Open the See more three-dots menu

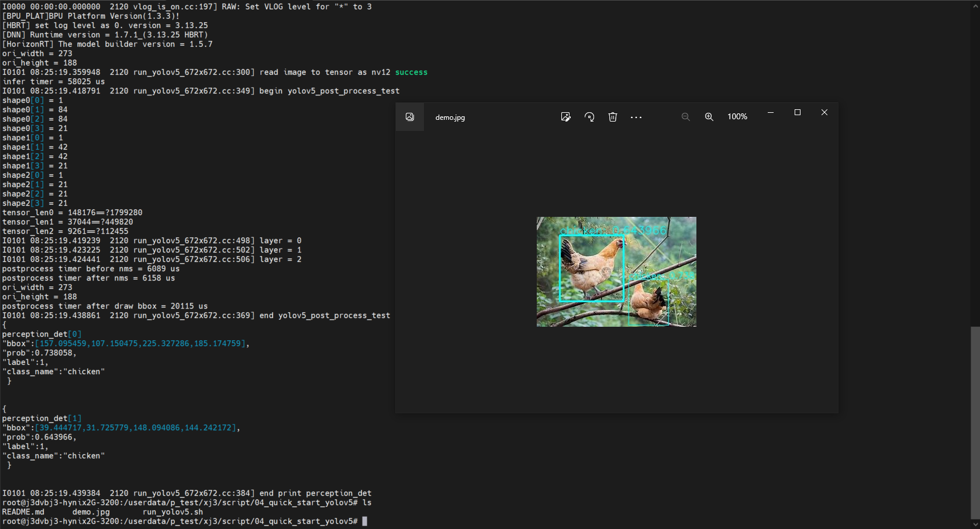tap(636, 117)
